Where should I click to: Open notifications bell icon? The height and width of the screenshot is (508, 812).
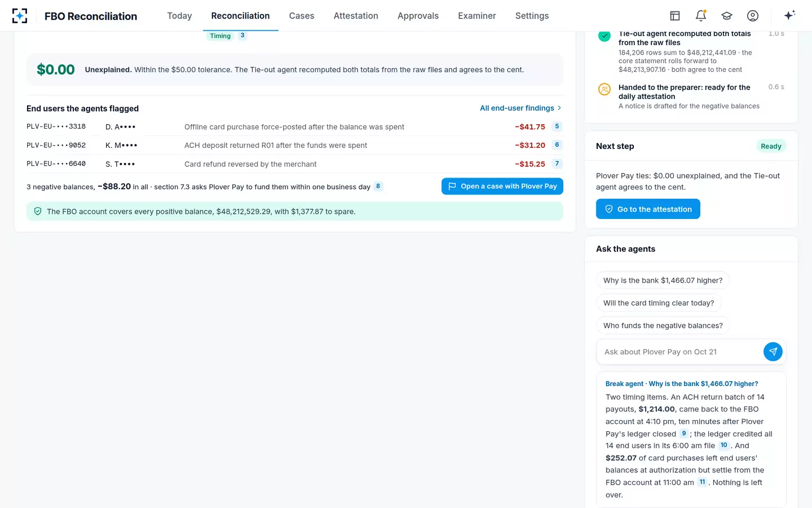(x=701, y=16)
